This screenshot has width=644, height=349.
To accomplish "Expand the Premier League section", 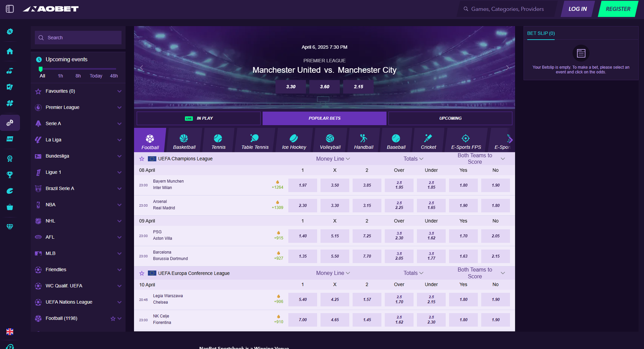I will click(119, 107).
